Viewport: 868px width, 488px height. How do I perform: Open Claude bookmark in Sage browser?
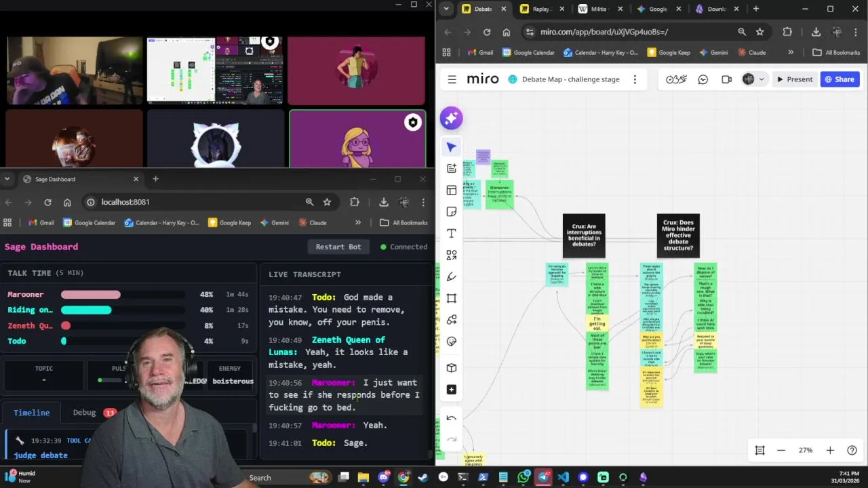(x=312, y=222)
